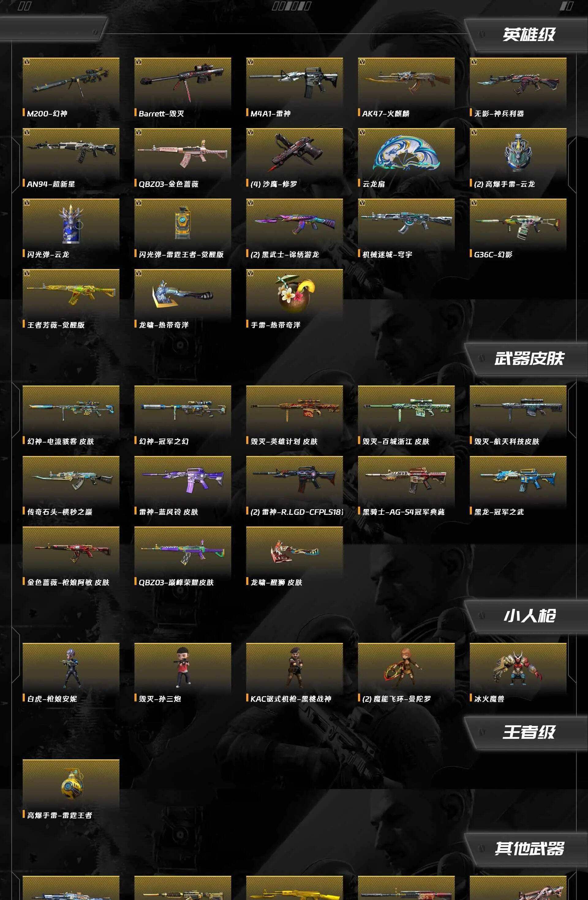Open the Barrett-毁灭 weapon thumbnail
Image resolution: width=588 pixels, height=900 pixels.
click(x=183, y=82)
